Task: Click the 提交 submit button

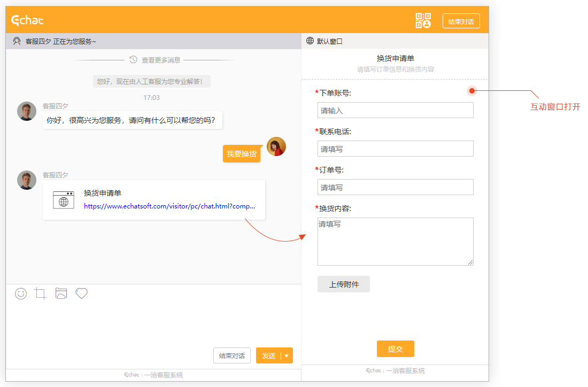Action: tap(395, 349)
